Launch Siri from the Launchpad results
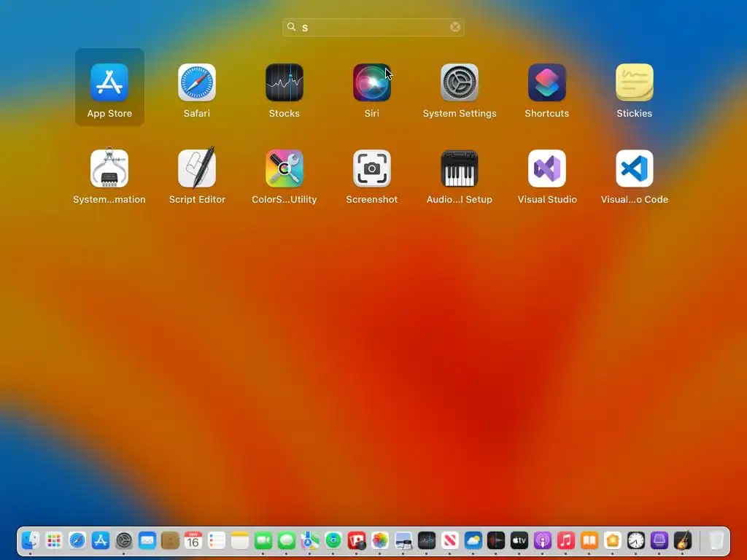This screenshot has height=560, width=747. [x=371, y=82]
